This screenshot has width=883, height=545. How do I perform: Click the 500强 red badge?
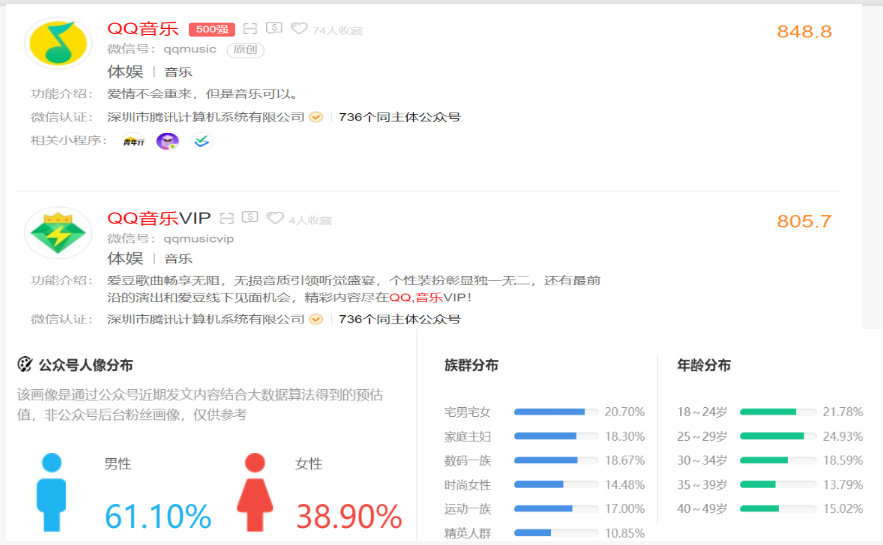click(211, 29)
